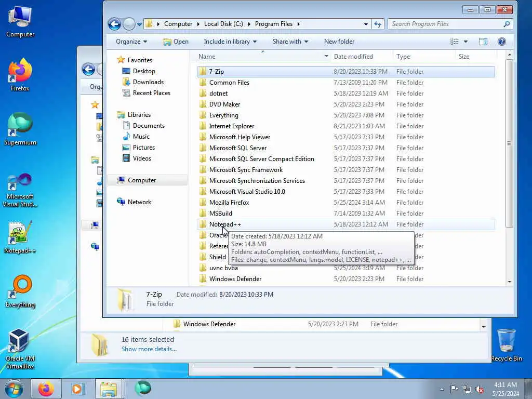Image resolution: width=532 pixels, height=399 pixels.
Task: Open the Organize menu
Action: click(131, 42)
